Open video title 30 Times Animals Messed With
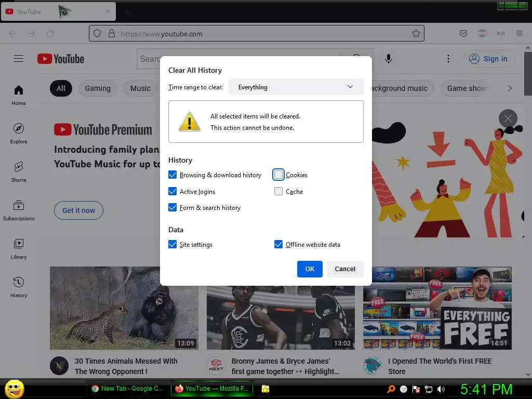 [x=126, y=366]
